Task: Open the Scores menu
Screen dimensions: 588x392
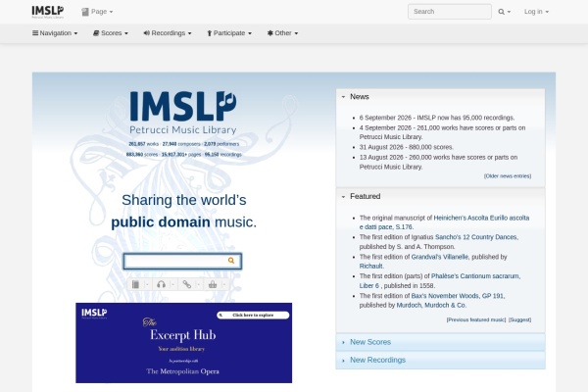Action: click(x=111, y=33)
